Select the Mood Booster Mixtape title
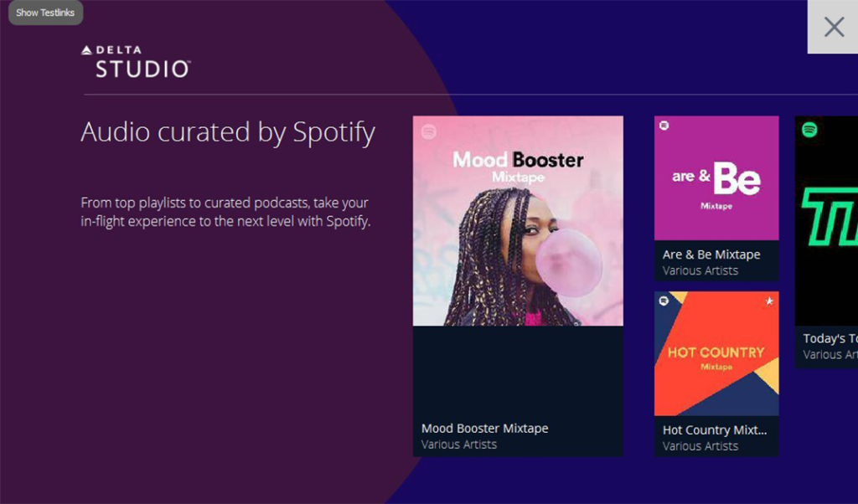The height and width of the screenshot is (504, 858). coord(484,429)
